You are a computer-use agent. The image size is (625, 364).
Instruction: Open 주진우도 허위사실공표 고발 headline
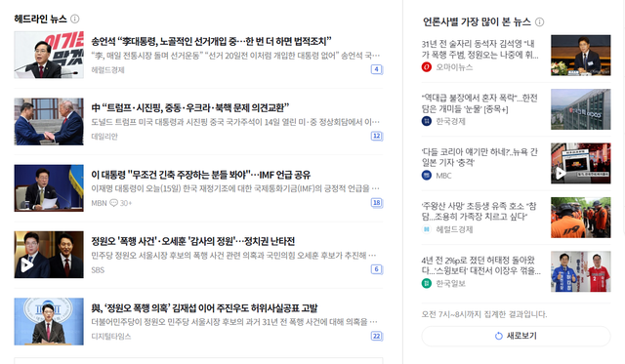pyautogui.click(x=204, y=307)
